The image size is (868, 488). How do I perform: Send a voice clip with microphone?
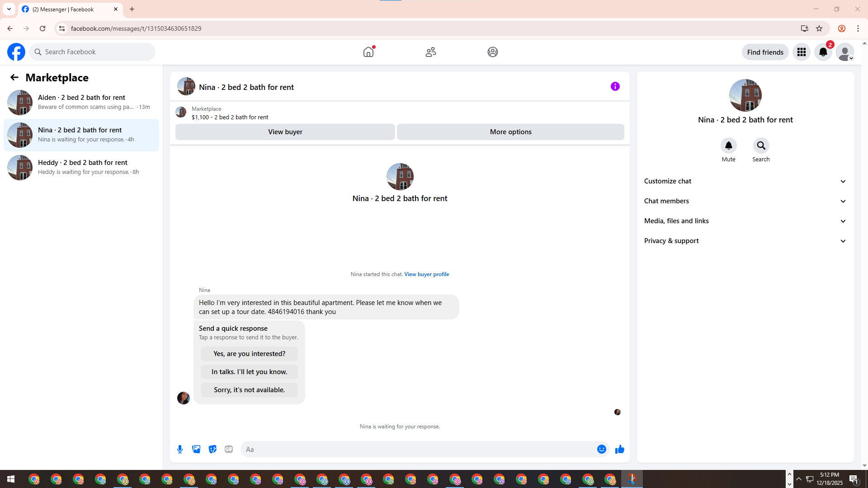point(180,449)
